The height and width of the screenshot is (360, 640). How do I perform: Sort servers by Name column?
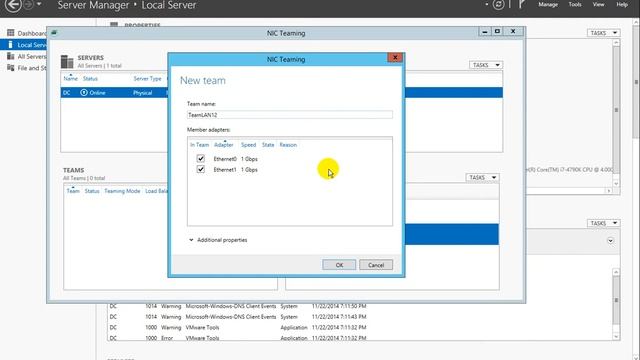71,78
